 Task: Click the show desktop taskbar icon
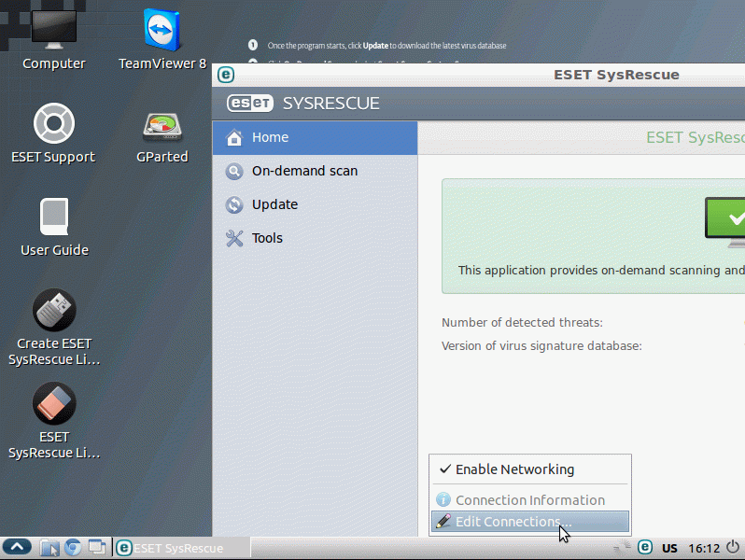96,547
